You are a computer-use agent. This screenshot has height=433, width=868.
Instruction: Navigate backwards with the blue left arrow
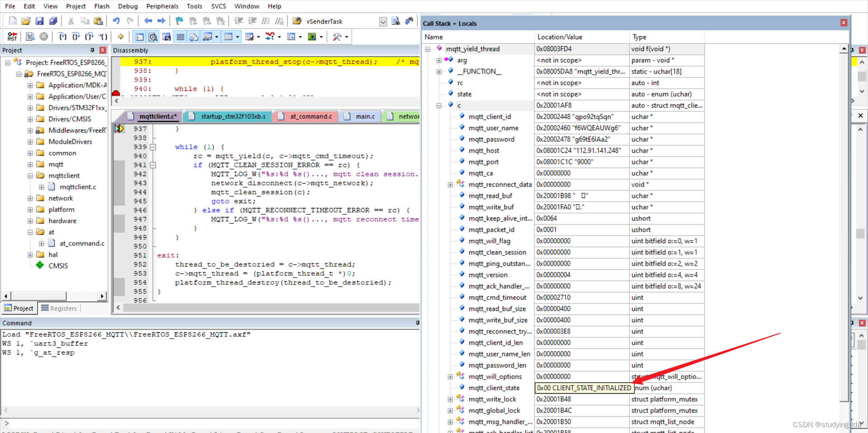148,21
